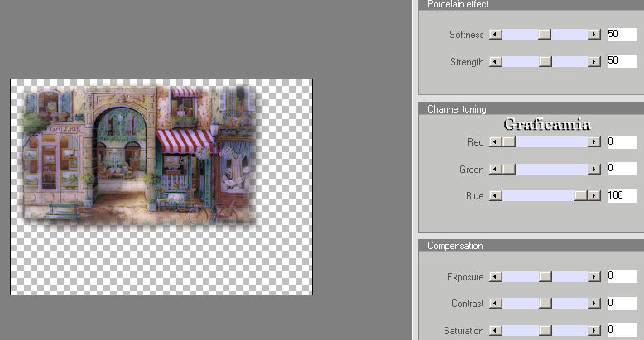Click the Exposure value input field
The width and height of the screenshot is (644, 340).
coord(622,276)
